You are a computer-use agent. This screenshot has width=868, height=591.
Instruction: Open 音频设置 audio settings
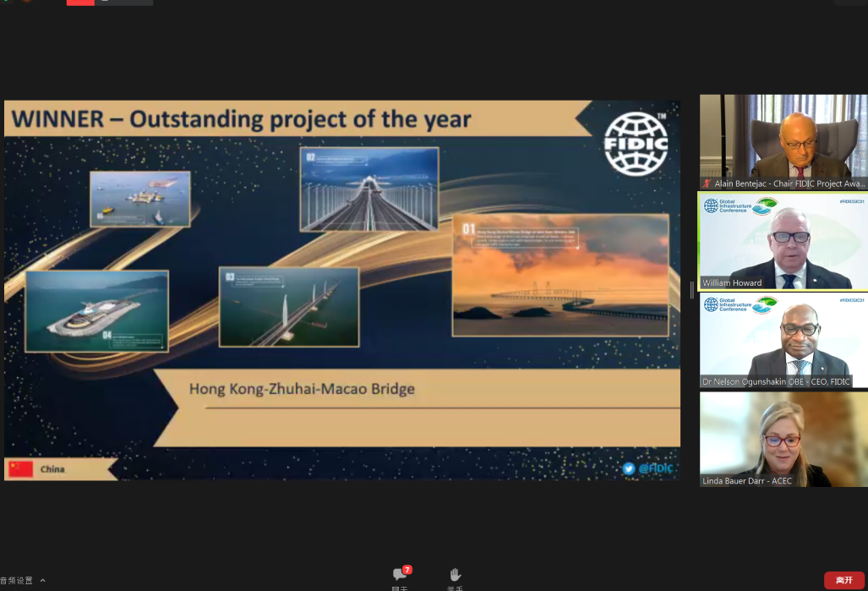(x=17, y=581)
